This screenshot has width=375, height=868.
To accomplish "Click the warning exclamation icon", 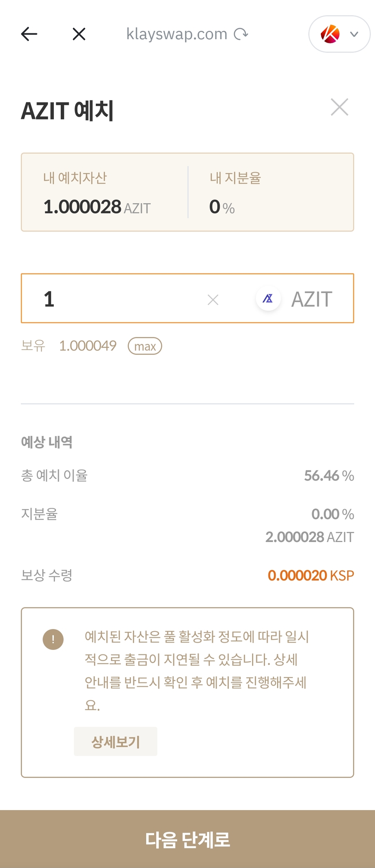I will pyautogui.click(x=53, y=639).
